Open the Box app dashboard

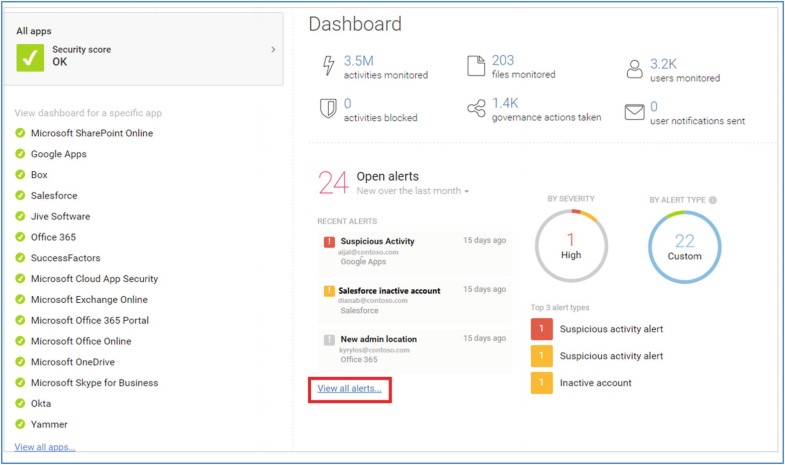point(39,175)
